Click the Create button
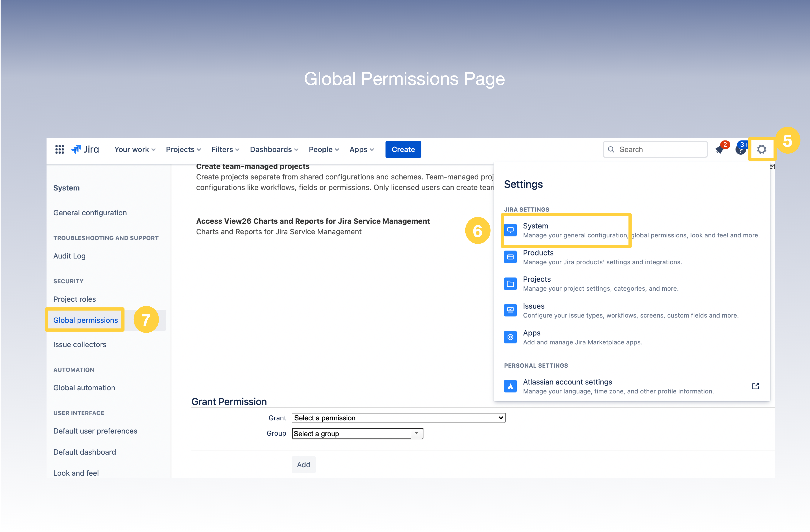Image resolution: width=810 pixels, height=532 pixels. 403,149
